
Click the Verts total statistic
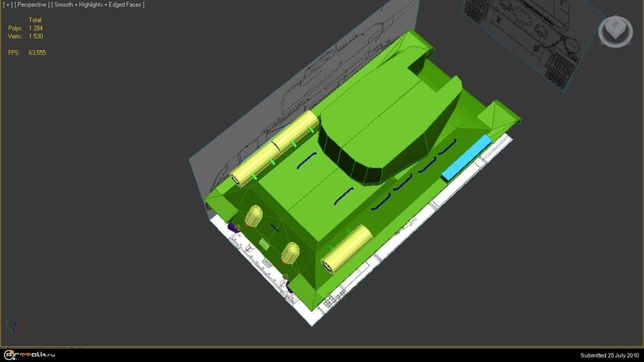34,37
